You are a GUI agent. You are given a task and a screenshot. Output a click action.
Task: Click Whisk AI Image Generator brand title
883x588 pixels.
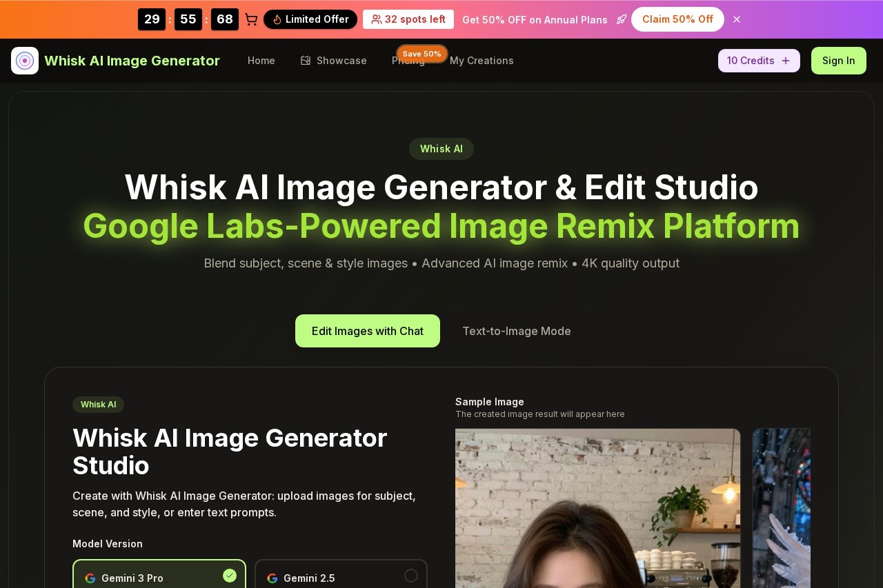coord(132,61)
